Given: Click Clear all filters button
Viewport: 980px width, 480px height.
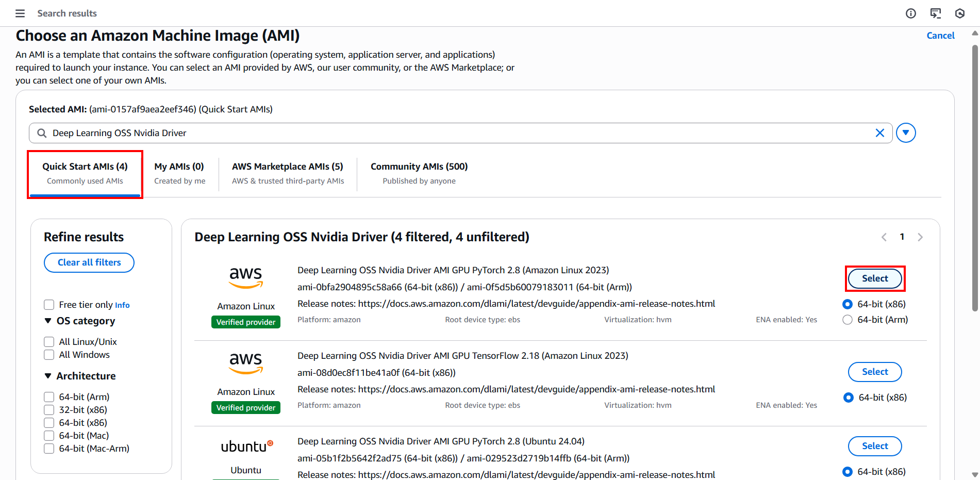Looking at the screenshot, I should 89,262.
